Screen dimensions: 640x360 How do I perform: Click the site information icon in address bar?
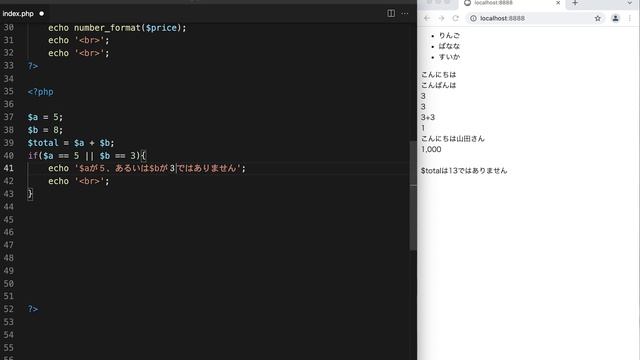473,18
